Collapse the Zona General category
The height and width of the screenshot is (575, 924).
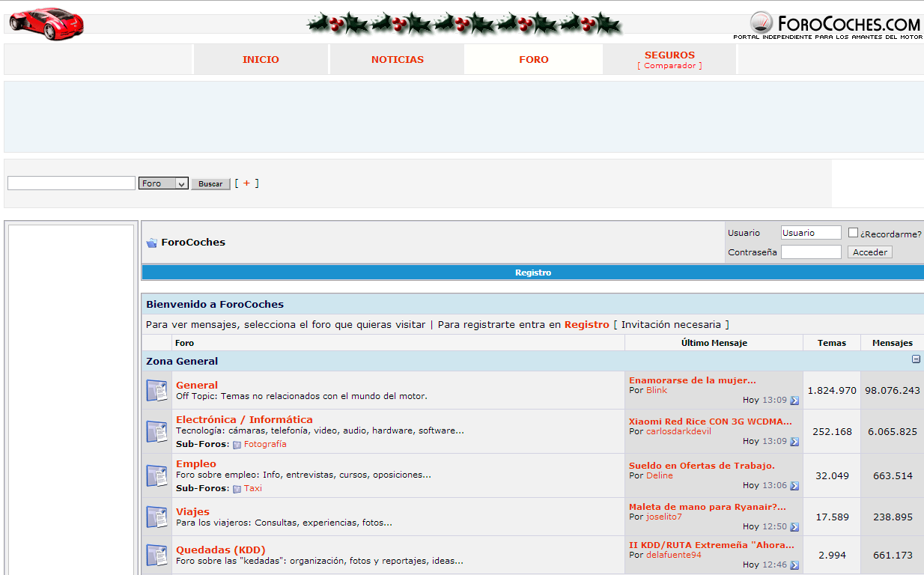916,359
